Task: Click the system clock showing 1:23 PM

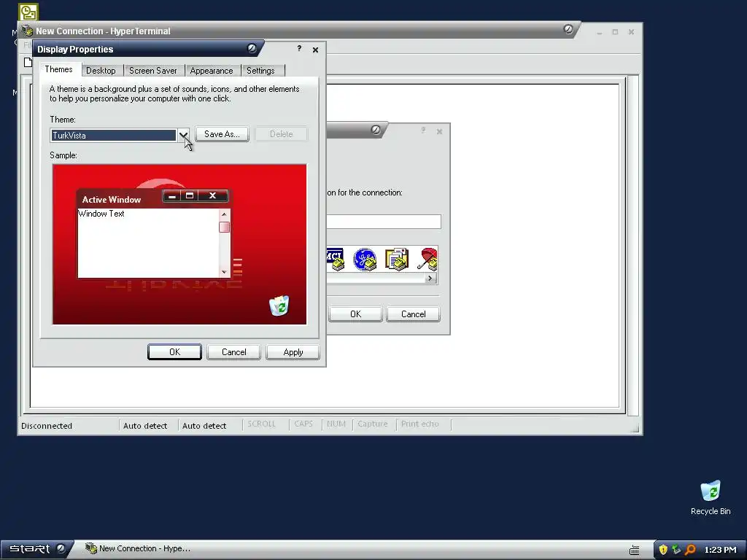Action: (720, 550)
